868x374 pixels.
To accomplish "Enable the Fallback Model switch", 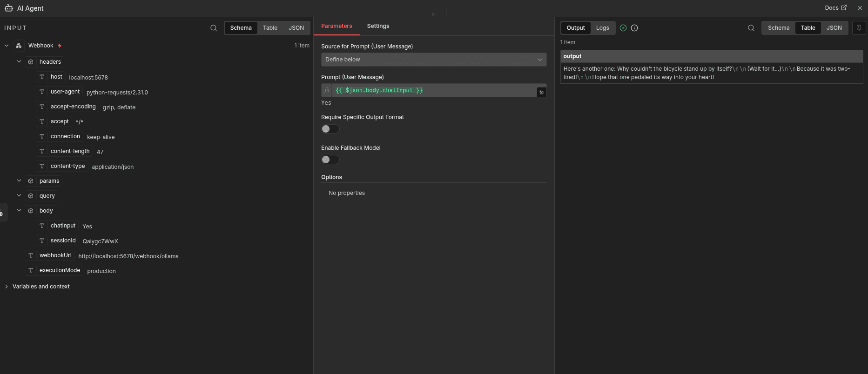I will (330, 160).
